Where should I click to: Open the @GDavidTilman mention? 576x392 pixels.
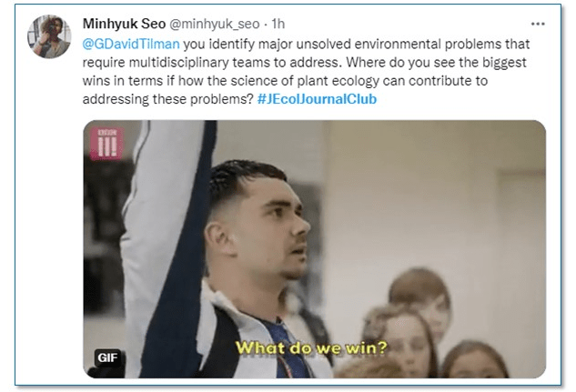pos(126,44)
